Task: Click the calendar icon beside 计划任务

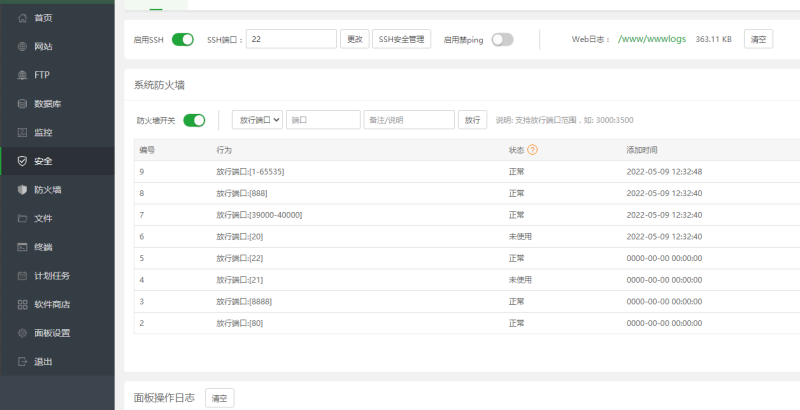Action: 22,276
